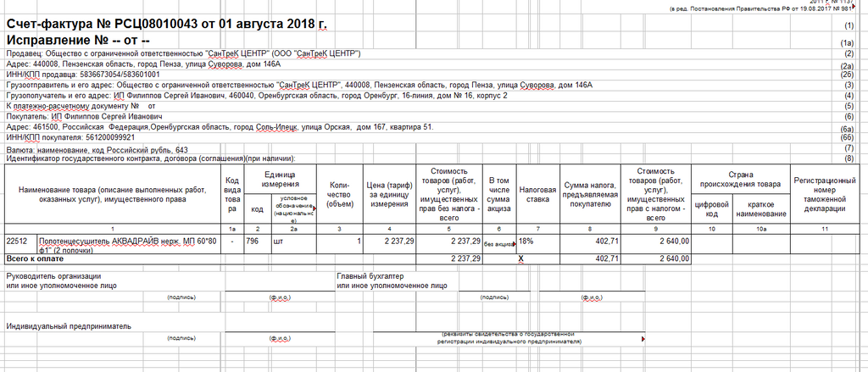Click the column number '5' cell under headers
Image resolution: width=868 pixels, height=372 pixels.
(448, 229)
